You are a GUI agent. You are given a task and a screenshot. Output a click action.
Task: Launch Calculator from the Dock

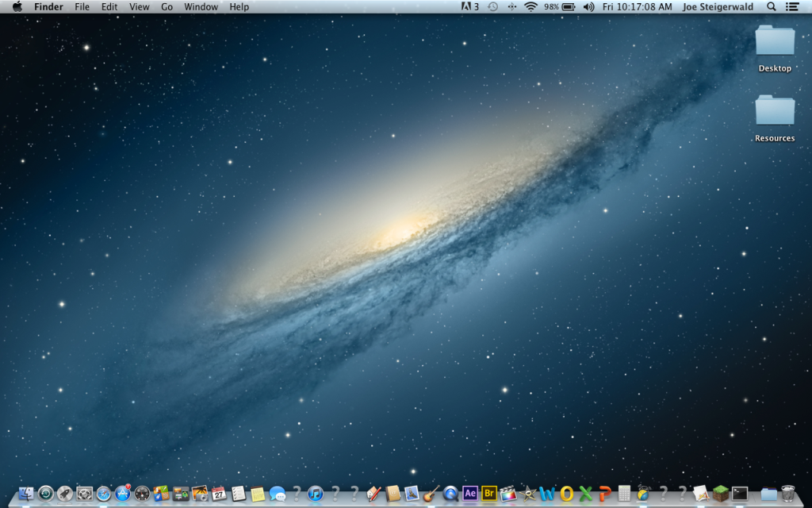coord(624,494)
